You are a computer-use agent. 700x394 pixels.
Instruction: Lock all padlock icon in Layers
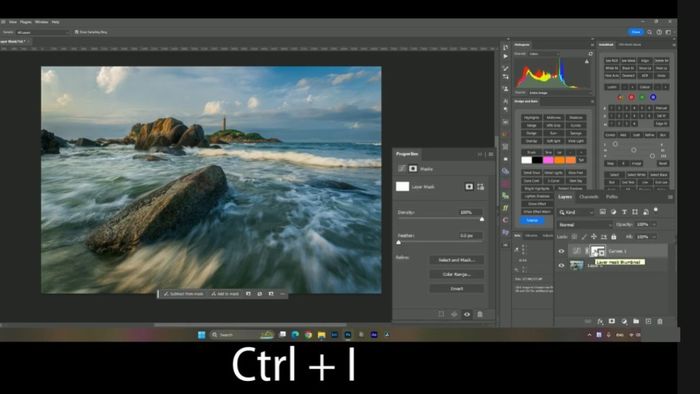(x=613, y=236)
